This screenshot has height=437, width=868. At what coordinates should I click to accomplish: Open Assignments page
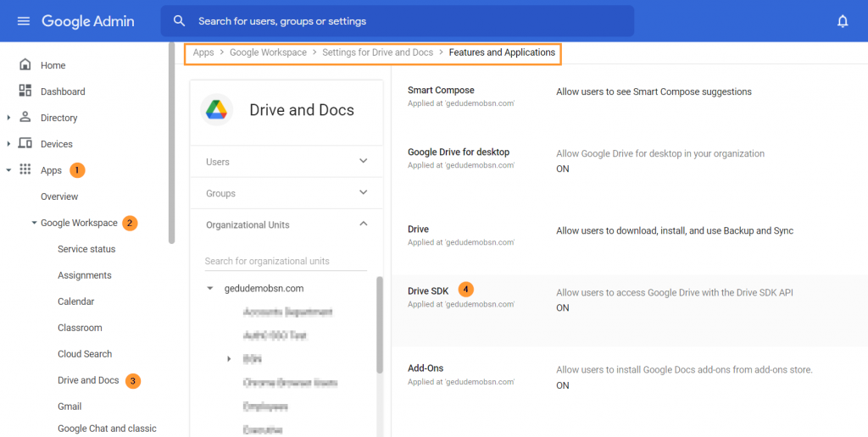[84, 275]
